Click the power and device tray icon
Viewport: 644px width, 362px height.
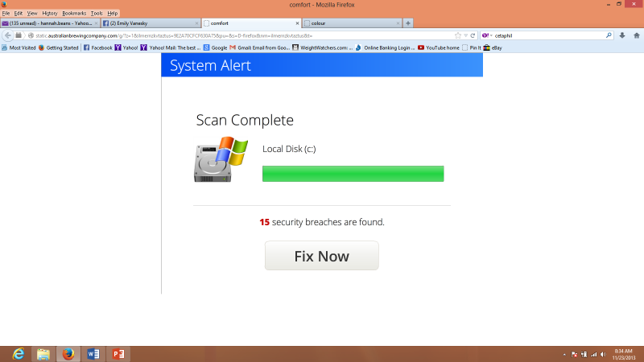pos(584,355)
